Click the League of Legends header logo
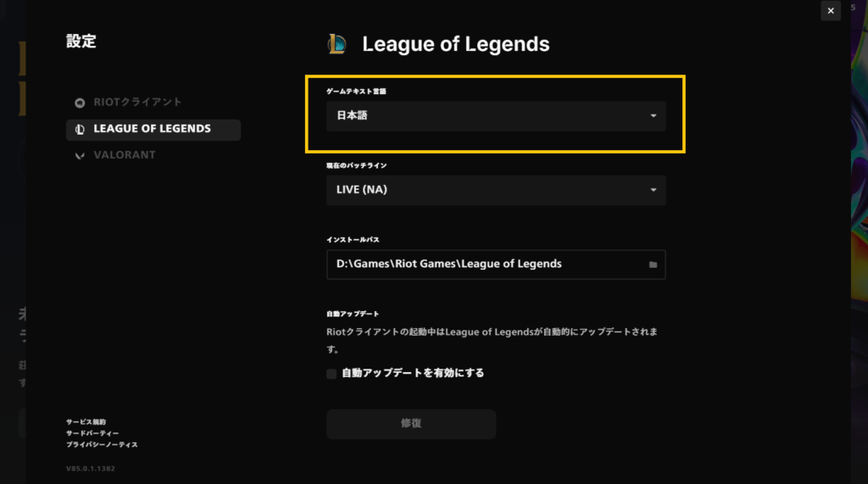This screenshot has width=868, height=484. (x=337, y=44)
